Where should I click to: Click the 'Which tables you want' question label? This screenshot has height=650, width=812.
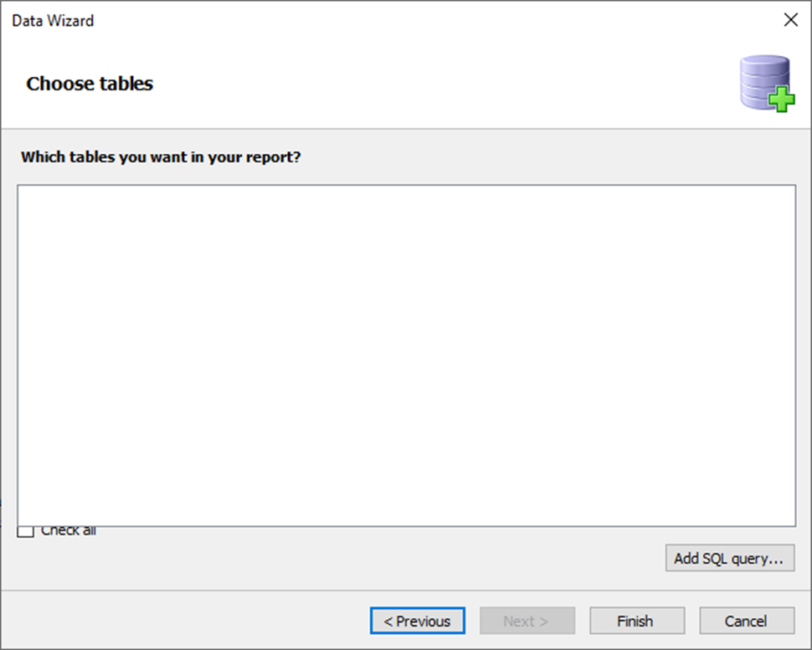(x=161, y=156)
